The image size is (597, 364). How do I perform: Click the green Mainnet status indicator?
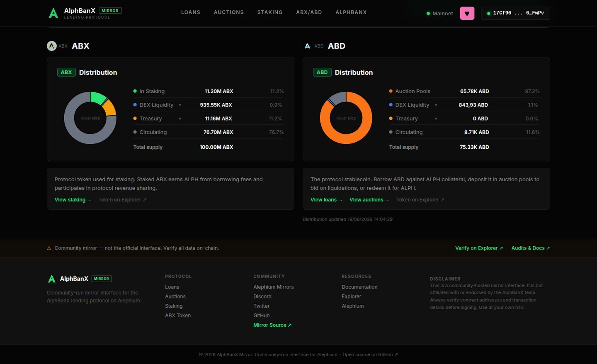(428, 13)
